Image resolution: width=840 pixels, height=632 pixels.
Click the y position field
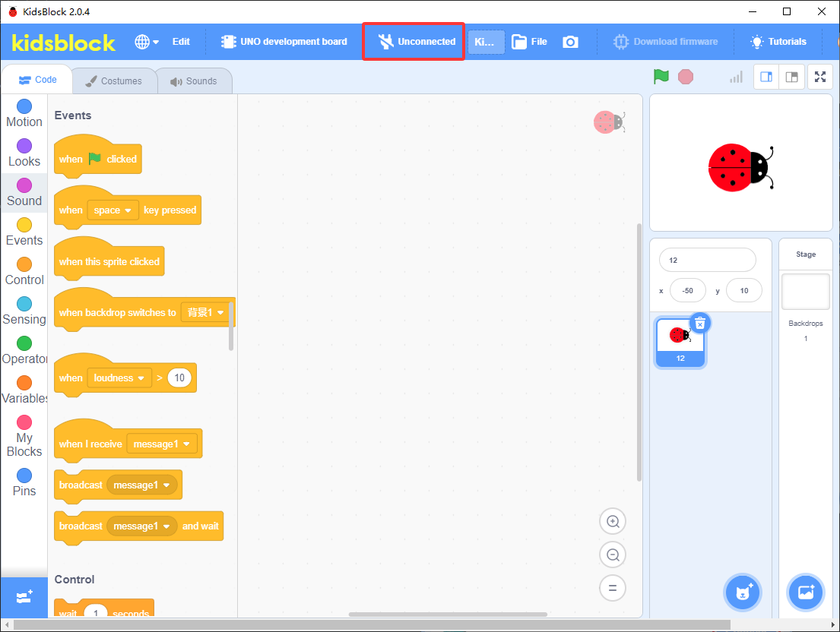click(x=743, y=291)
